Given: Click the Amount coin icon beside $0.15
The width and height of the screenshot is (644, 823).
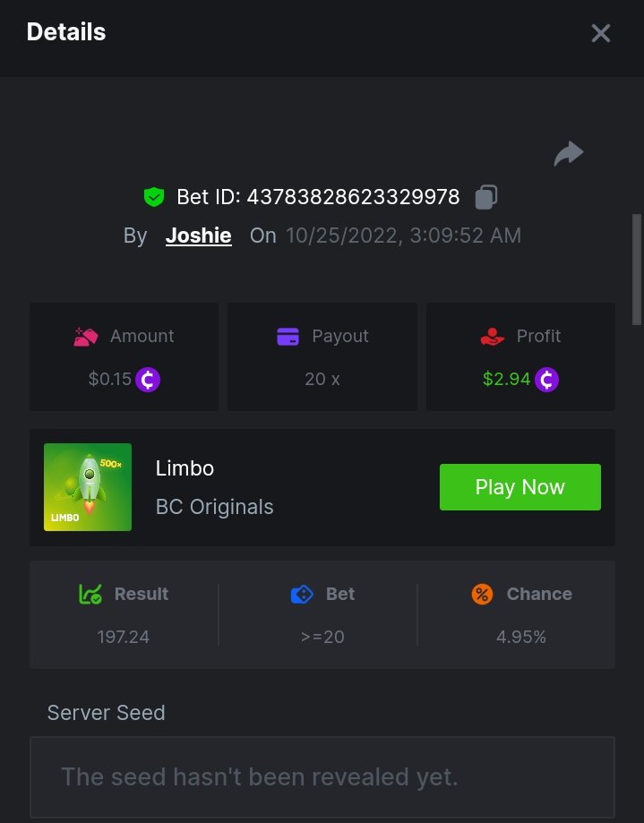Looking at the screenshot, I should coord(148,380).
